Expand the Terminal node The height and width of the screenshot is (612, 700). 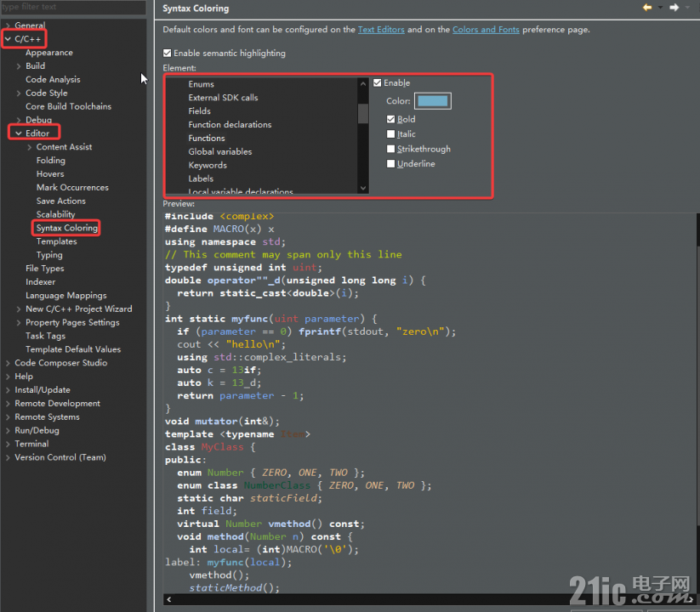coord(8,445)
